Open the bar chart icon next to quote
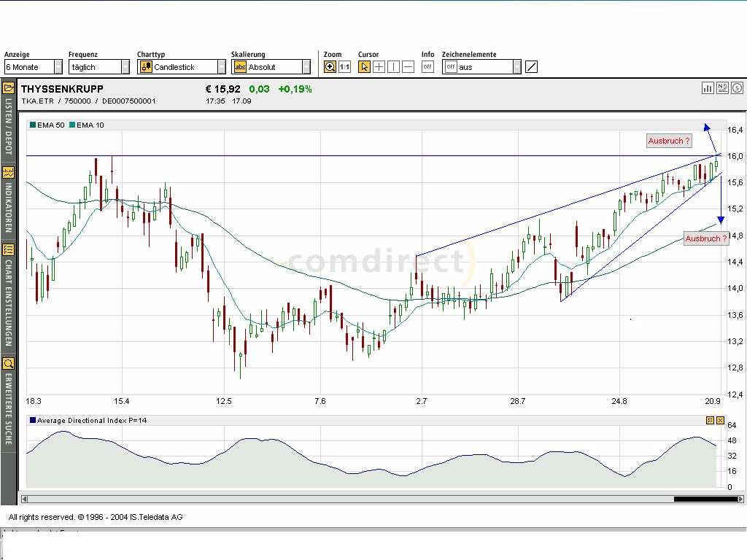The image size is (747, 560). click(x=707, y=88)
